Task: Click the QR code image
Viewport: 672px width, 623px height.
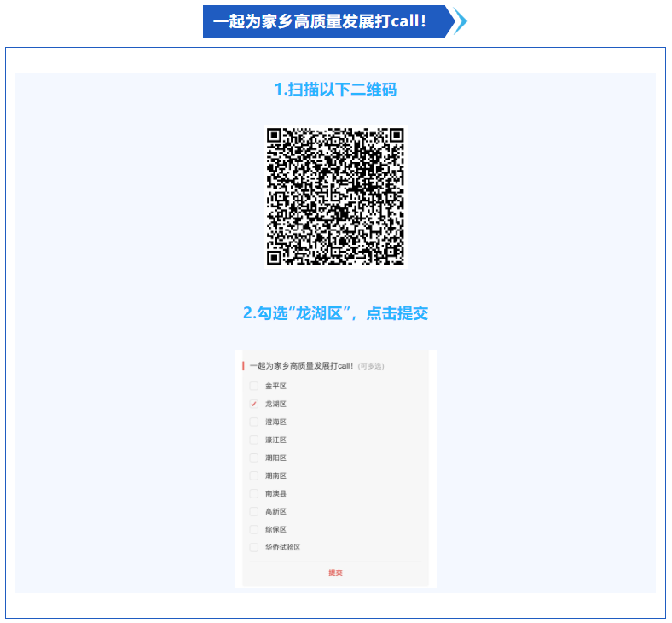Action: 335,196
